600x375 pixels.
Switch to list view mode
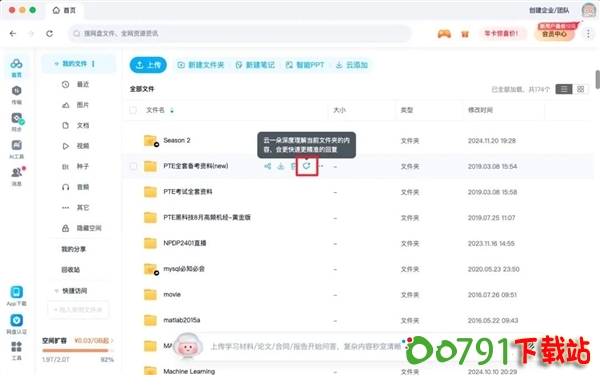[564, 89]
